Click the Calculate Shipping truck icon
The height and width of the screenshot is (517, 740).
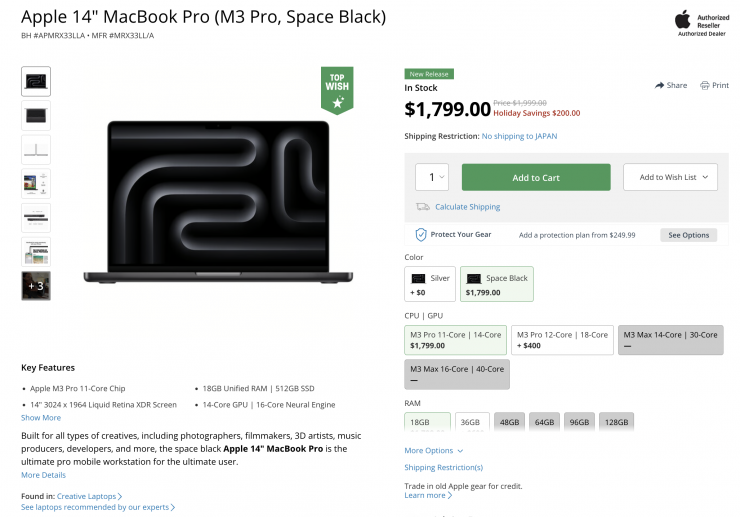pos(424,207)
